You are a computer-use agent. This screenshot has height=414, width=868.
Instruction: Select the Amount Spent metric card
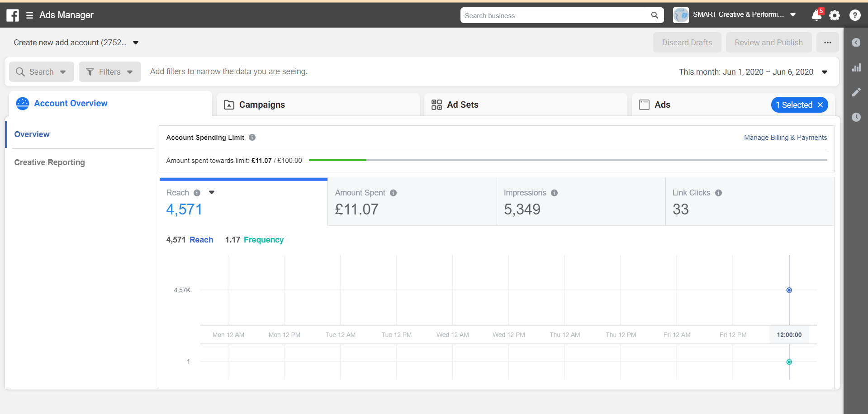click(412, 202)
